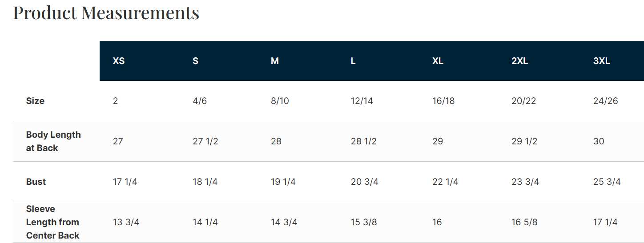
Task: Select the 8/10 size value
Action: 280,101
